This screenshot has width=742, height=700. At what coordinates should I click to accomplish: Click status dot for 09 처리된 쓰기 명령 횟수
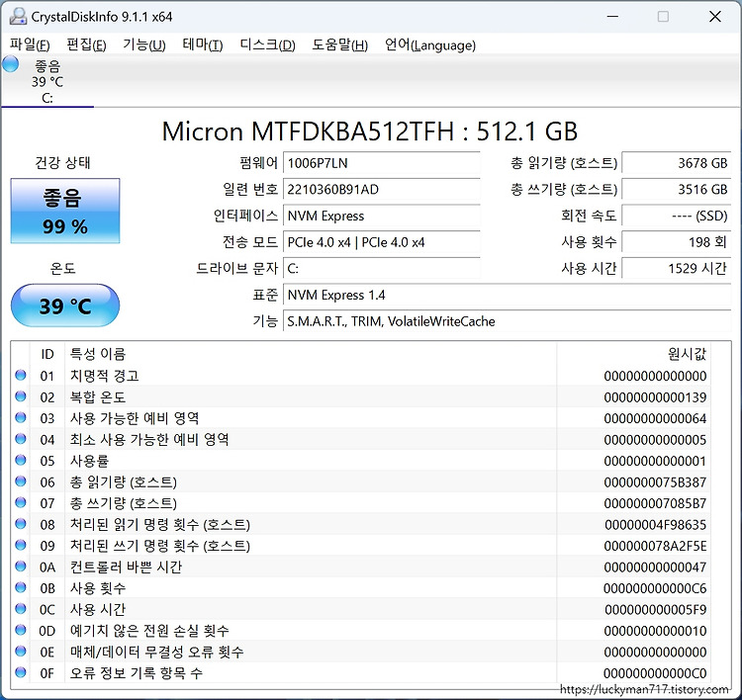point(21,545)
